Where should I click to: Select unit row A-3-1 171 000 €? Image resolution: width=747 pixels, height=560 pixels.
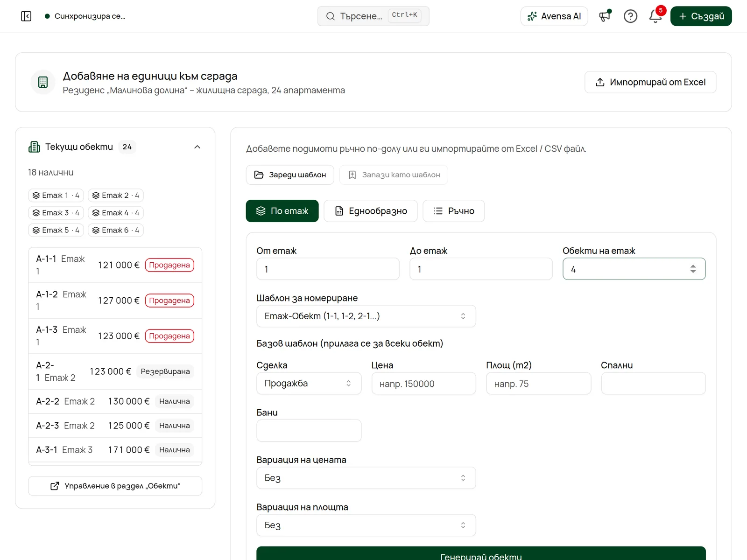(x=115, y=450)
